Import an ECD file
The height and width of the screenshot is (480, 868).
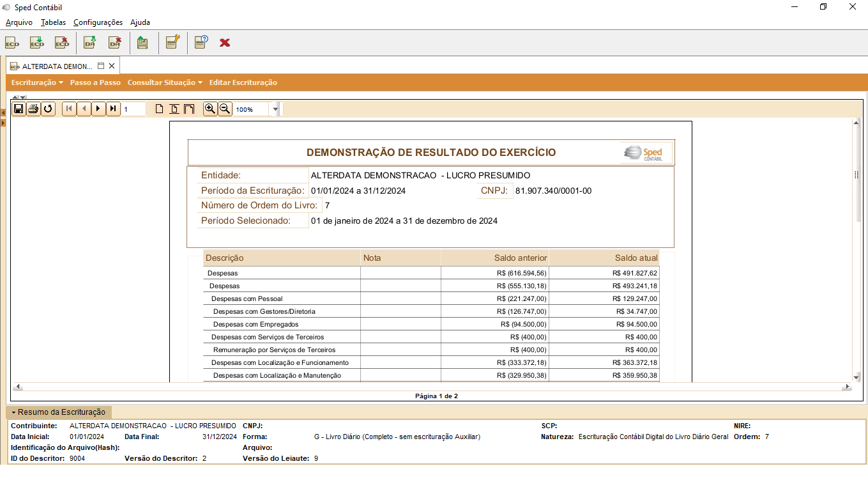pyautogui.click(x=36, y=42)
